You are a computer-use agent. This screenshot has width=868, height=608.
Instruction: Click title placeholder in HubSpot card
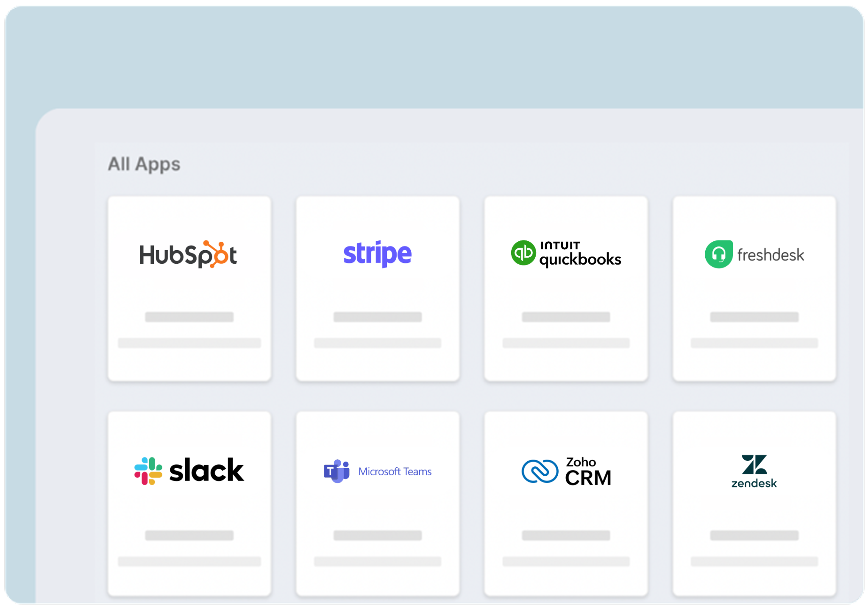pos(189,317)
